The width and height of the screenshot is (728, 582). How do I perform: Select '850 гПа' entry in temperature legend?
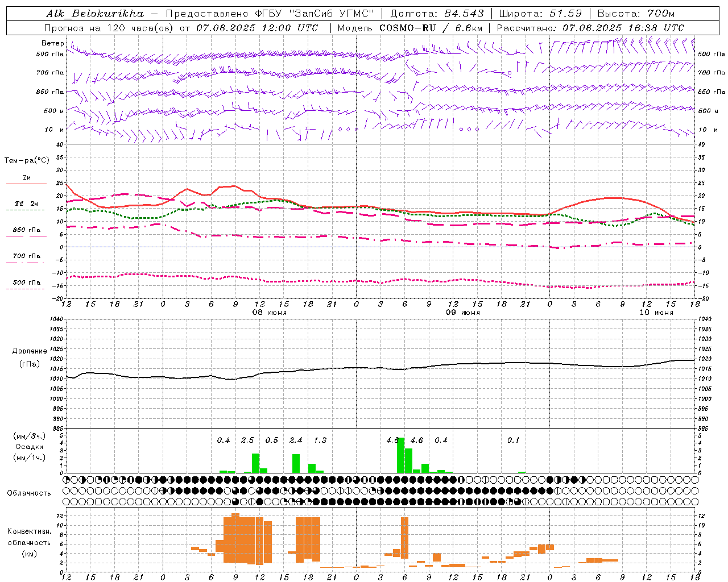click(x=26, y=230)
